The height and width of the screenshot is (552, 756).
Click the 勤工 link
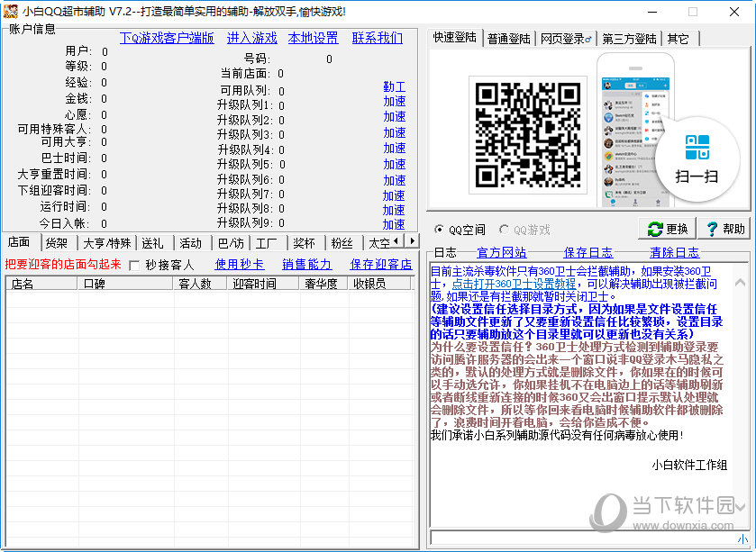click(395, 86)
